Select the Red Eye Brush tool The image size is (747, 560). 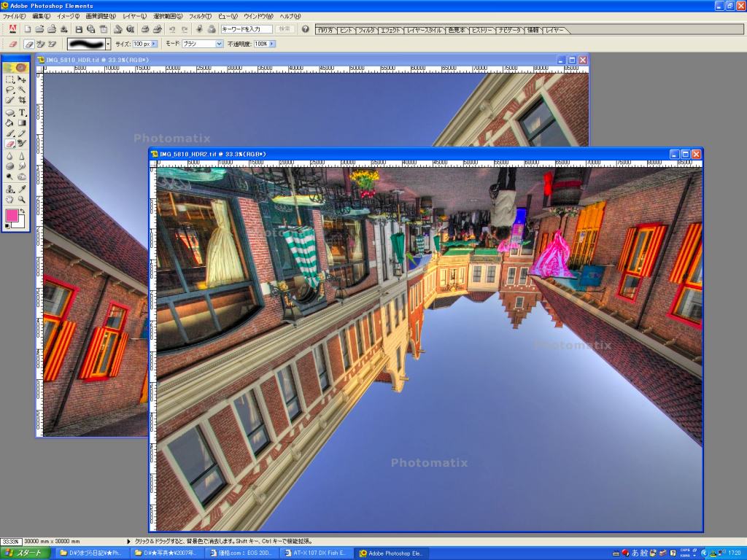(22, 143)
